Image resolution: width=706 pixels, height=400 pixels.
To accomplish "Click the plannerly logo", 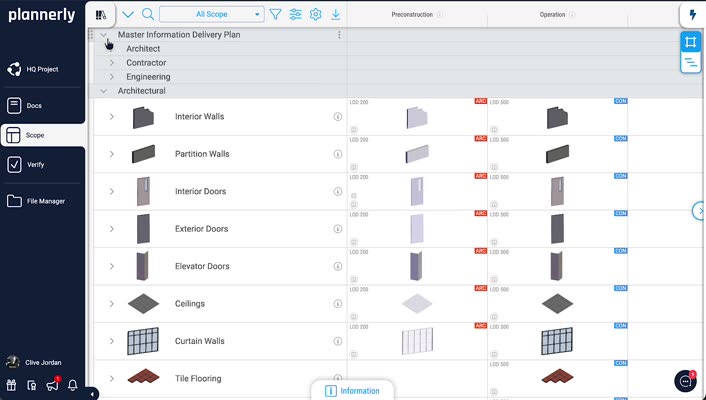I will click(42, 15).
